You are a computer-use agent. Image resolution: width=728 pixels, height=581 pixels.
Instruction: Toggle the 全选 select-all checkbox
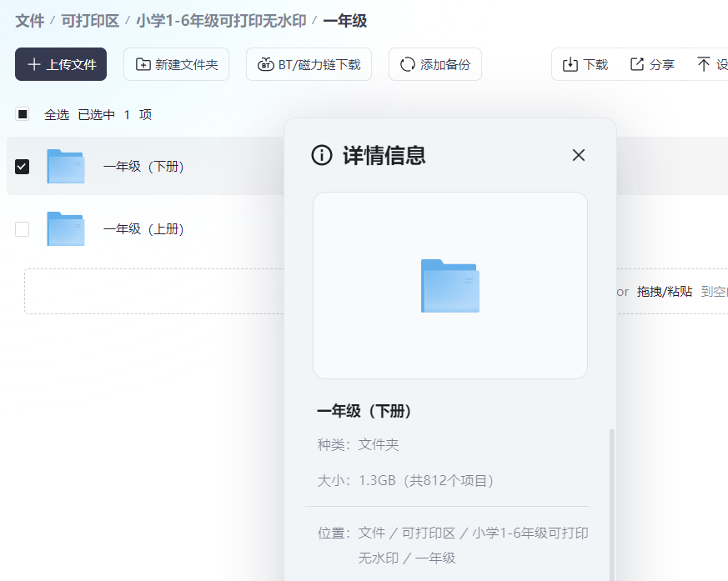pyautogui.click(x=23, y=114)
